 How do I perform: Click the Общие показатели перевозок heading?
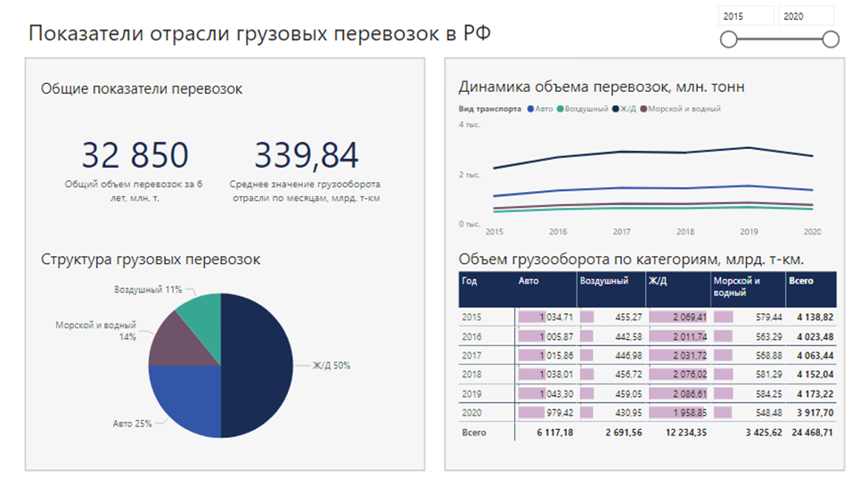(142, 88)
